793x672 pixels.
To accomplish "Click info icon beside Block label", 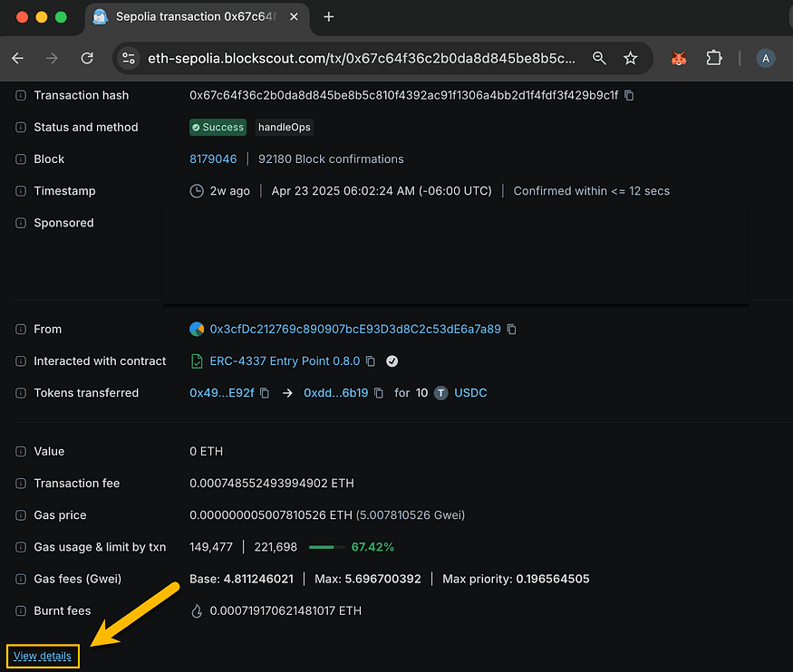I will point(21,159).
